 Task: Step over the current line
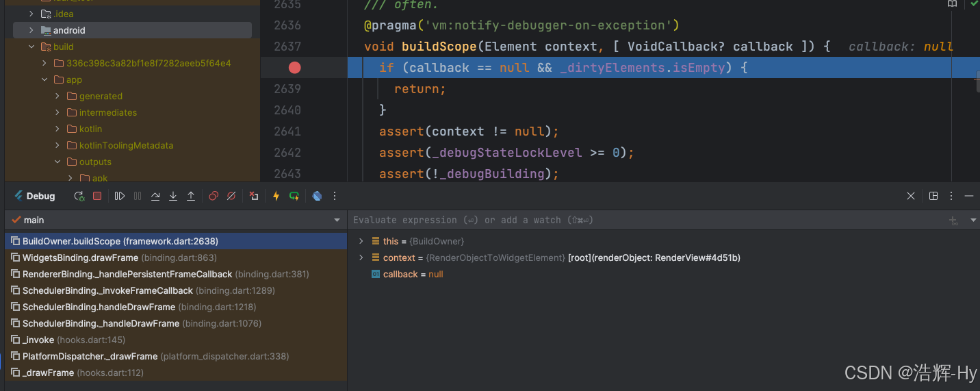pos(155,196)
